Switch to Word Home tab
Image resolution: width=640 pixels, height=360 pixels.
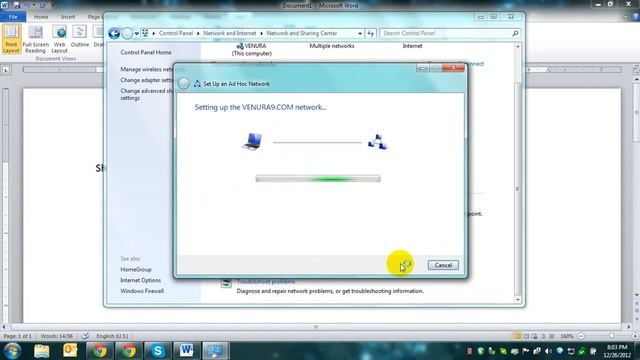coord(41,17)
